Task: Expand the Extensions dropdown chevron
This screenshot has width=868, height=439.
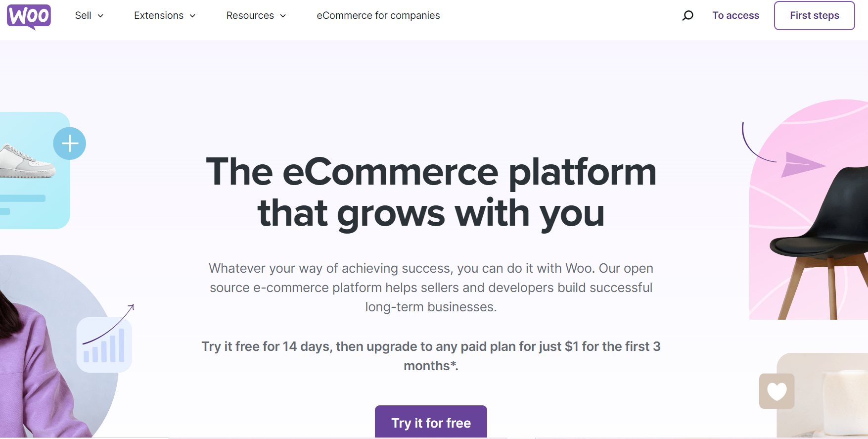Action: (192, 16)
